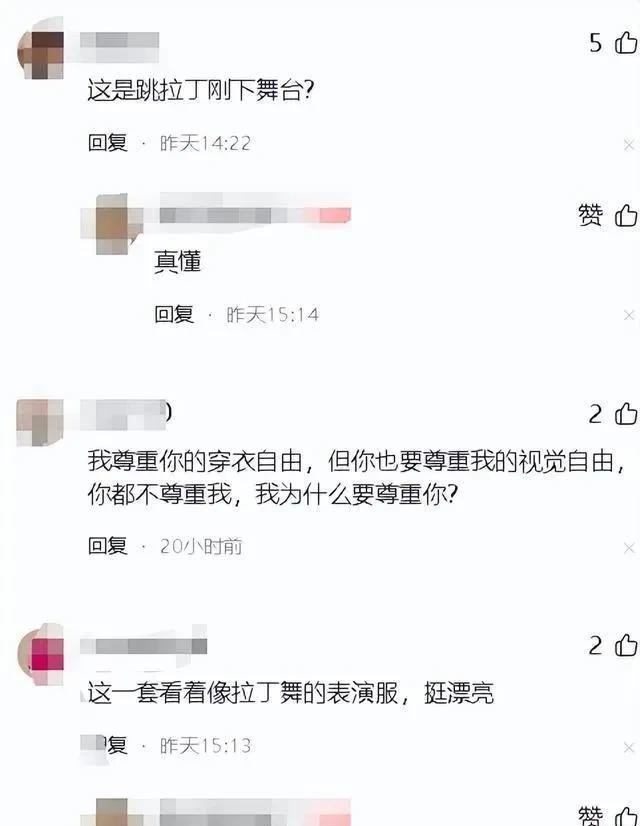640x826 pixels.
Task: Like the '真懂' reply
Action: (626, 215)
